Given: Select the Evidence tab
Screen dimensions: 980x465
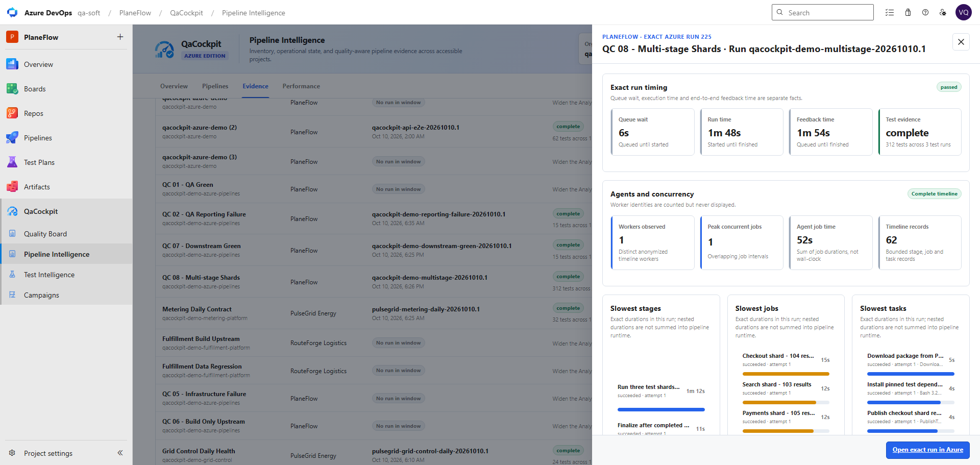Looking at the screenshot, I should [255, 86].
